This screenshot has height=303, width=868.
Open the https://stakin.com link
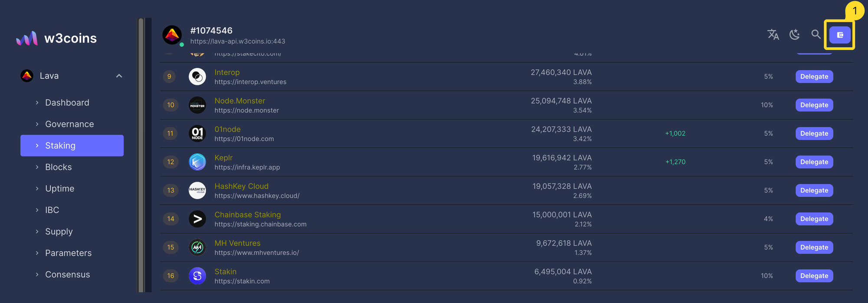tap(242, 281)
